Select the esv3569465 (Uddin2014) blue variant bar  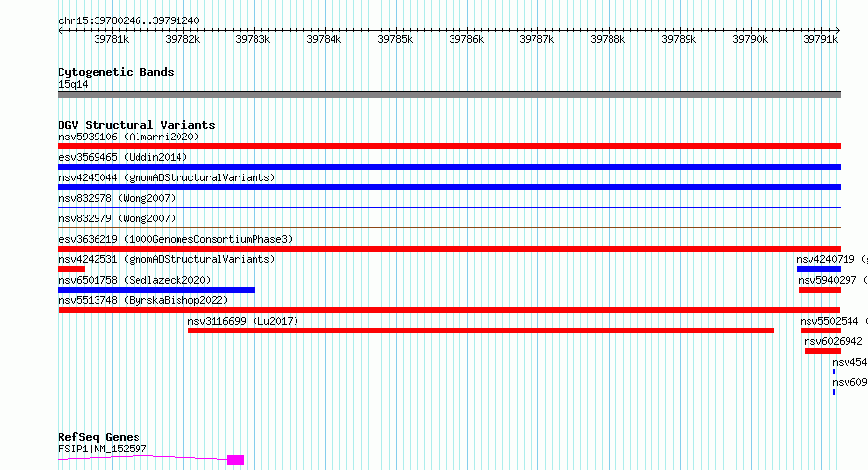[449, 167]
